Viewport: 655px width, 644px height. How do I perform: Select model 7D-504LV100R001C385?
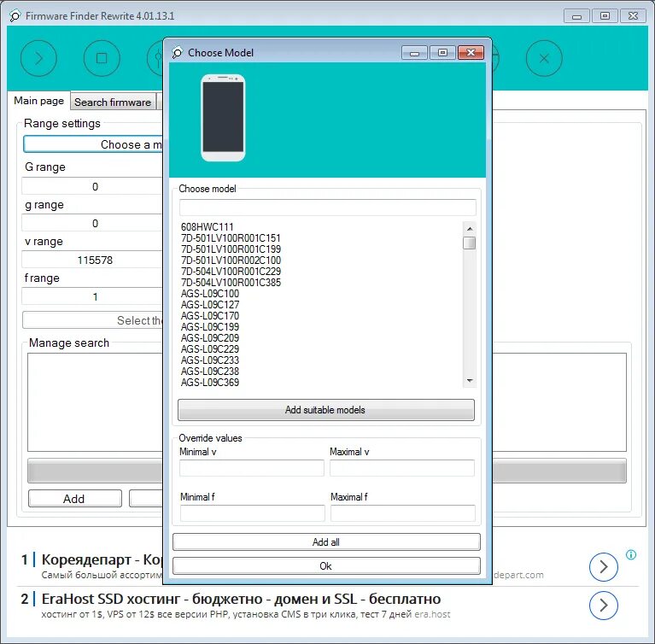(x=231, y=283)
